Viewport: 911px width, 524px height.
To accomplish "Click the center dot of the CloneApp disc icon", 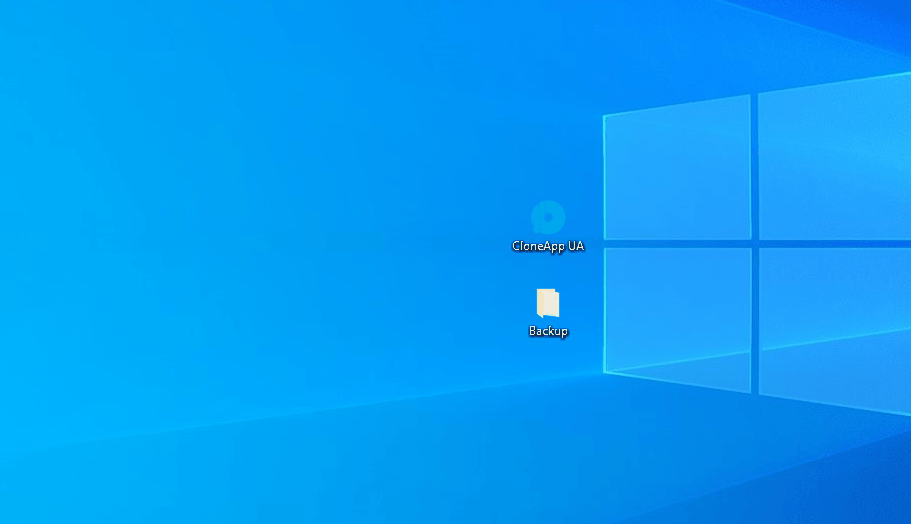I will pos(549,216).
